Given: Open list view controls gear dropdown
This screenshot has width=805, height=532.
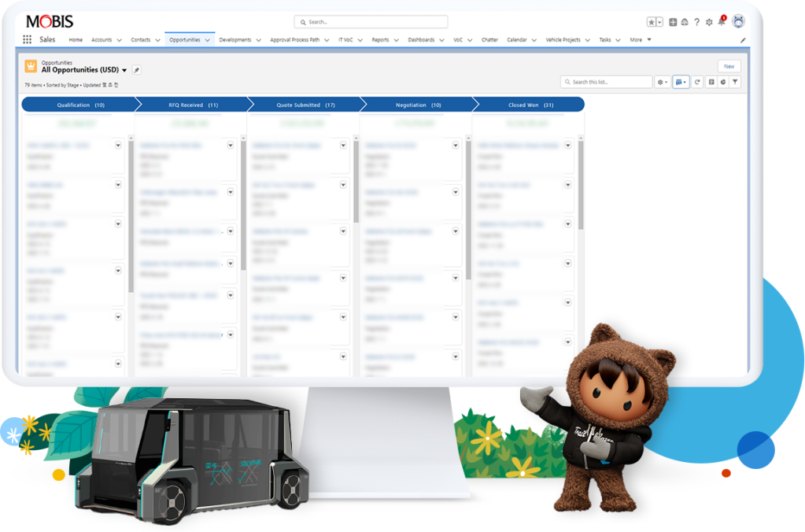Looking at the screenshot, I should click(663, 82).
